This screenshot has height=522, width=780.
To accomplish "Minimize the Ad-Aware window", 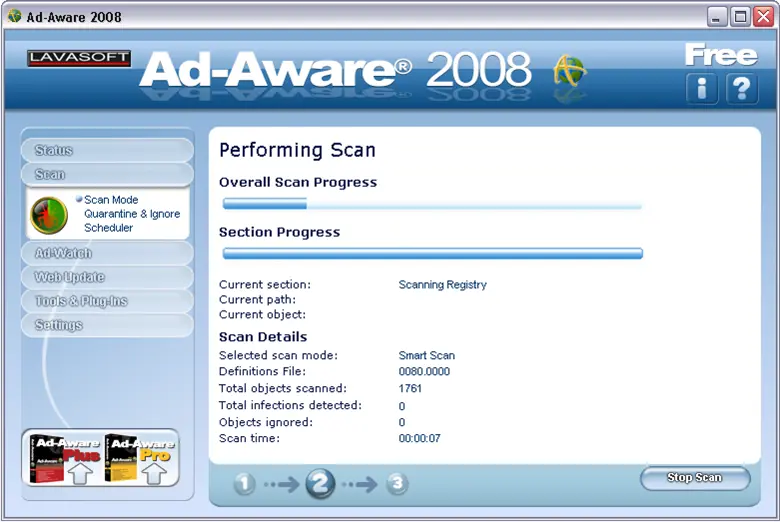I will point(716,17).
